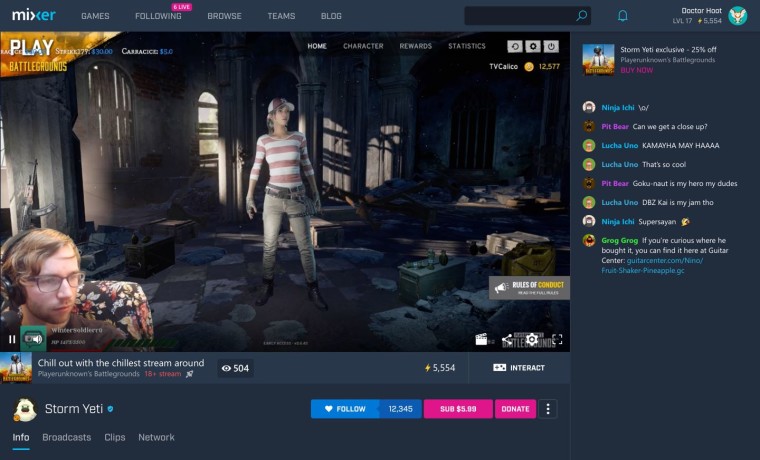Open the notifications bell
This screenshot has height=460, width=760.
coord(622,16)
